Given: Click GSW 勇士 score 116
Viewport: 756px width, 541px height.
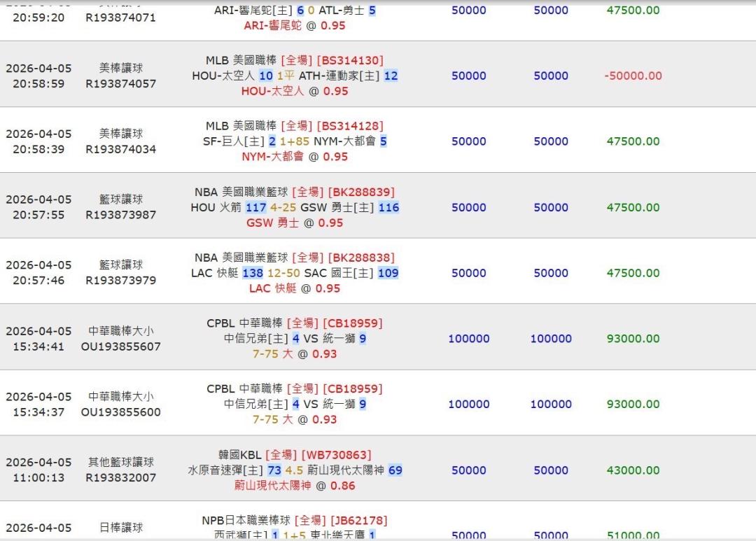Looking at the screenshot, I should 388,207.
